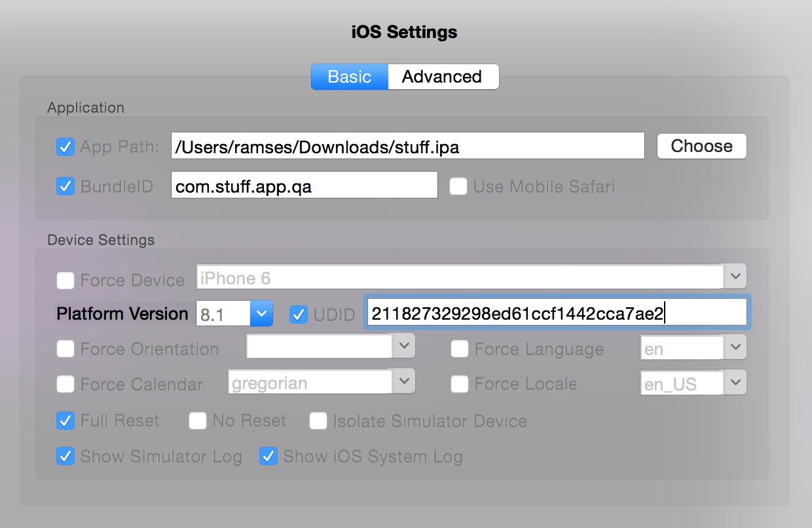Image resolution: width=812 pixels, height=528 pixels.
Task: Uncheck the BundleID checkbox
Action: (x=65, y=186)
